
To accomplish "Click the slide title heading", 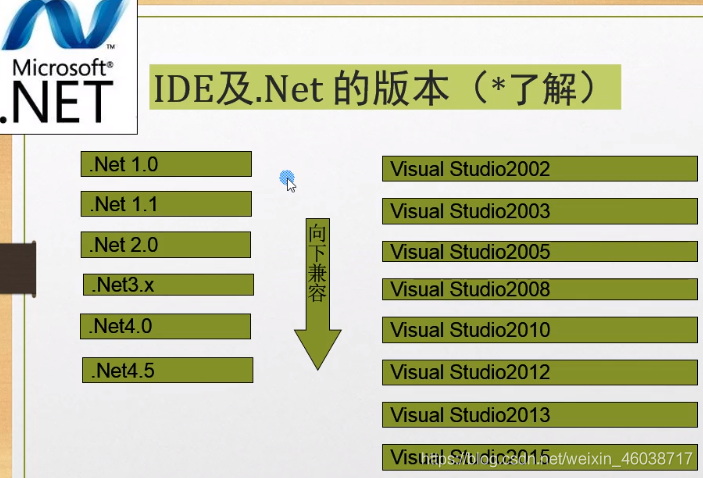I will point(385,87).
